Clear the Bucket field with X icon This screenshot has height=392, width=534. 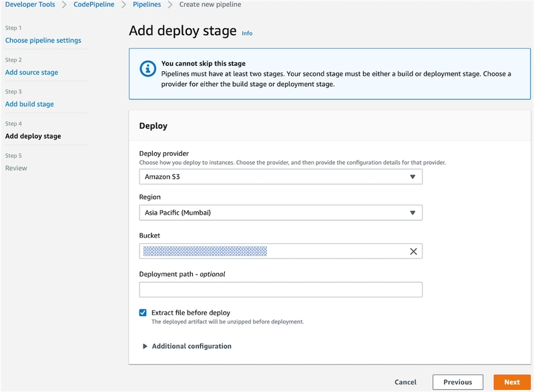point(413,251)
